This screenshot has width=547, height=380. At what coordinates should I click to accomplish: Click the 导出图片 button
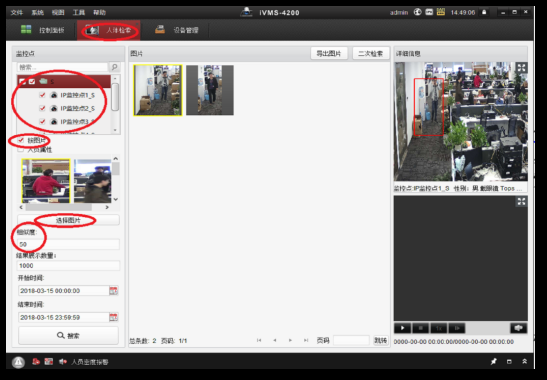[x=329, y=53]
